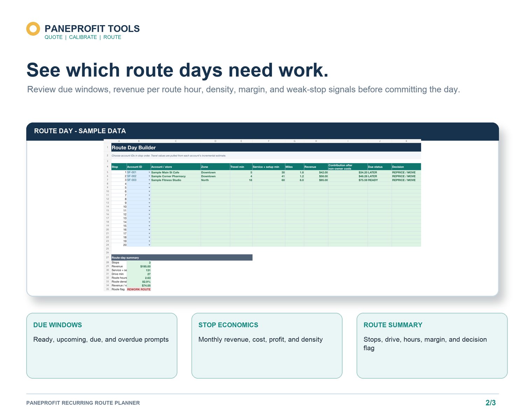Image resolution: width=525 pixels, height=420 pixels.
Task: Click the $75.59 contribution cell
Action: tap(348, 180)
